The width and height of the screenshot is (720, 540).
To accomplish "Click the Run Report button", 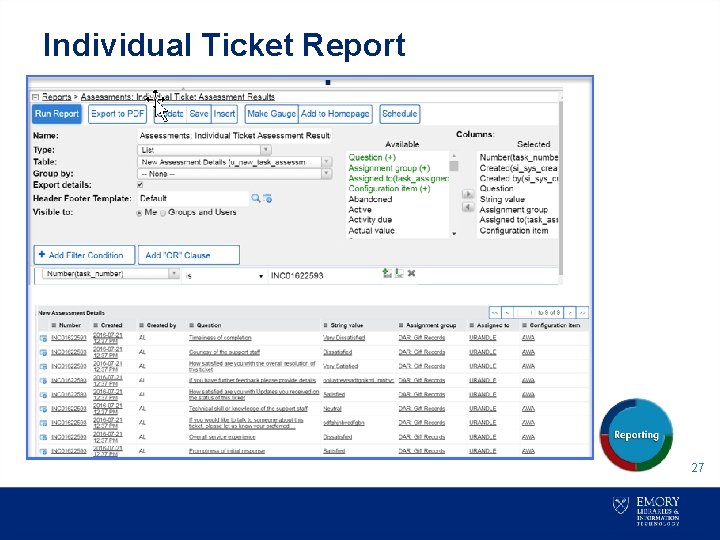I will click(x=56, y=114).
